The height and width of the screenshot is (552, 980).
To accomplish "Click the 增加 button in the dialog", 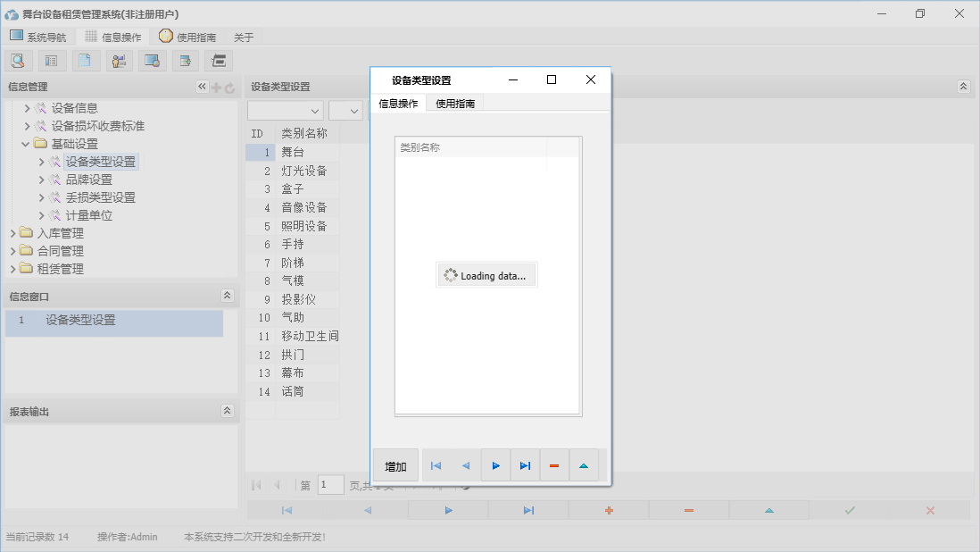I will tap(394, 464).
